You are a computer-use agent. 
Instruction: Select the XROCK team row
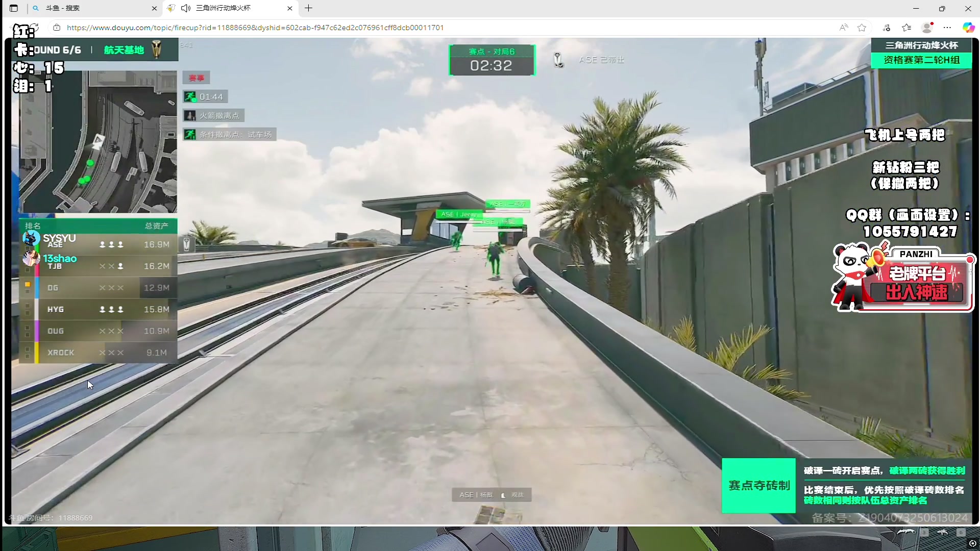click(98, 353)
